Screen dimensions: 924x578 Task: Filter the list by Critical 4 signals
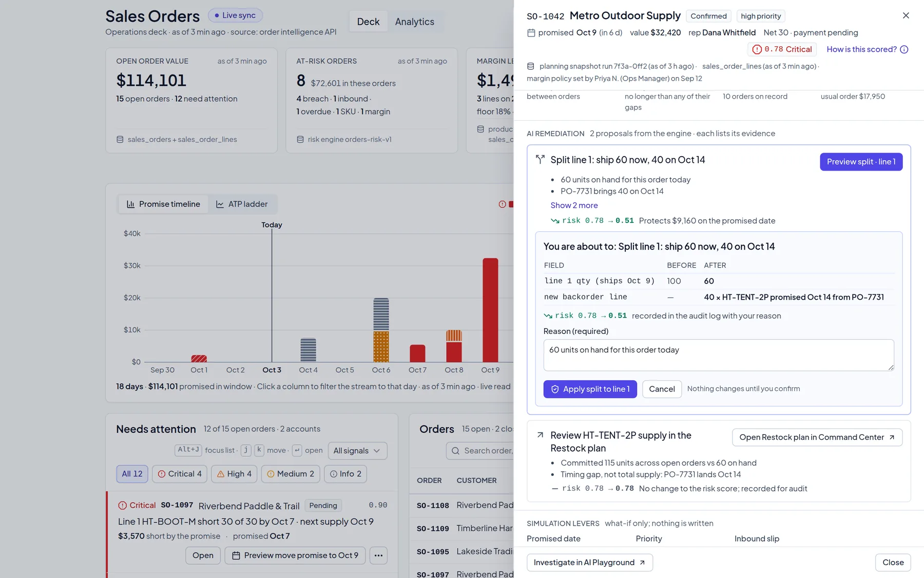point(180,474)
